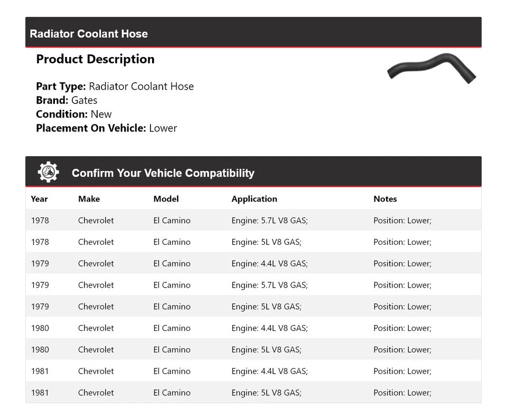507x420 pixels.
Task: Click the Confirm Your Vehicle Compatibility heading
Action: point(163,173)
